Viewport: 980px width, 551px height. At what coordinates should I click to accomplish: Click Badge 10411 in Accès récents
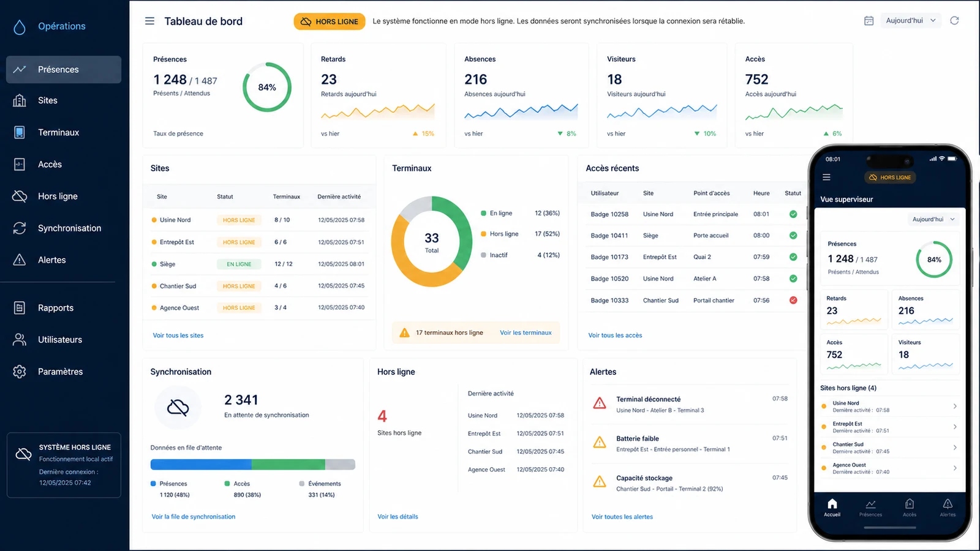point(609,236)
